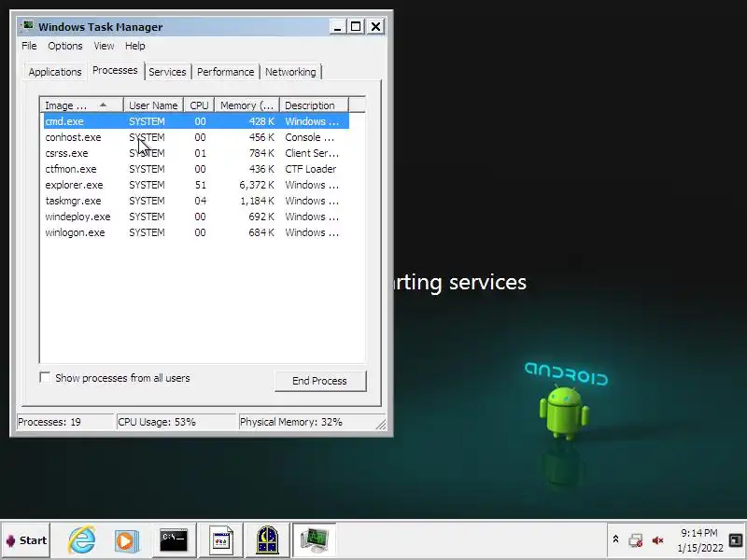Select the cmd.exe process row
Image resolution: width=747 pixels, height=560 pixels.
click(196, 121)
